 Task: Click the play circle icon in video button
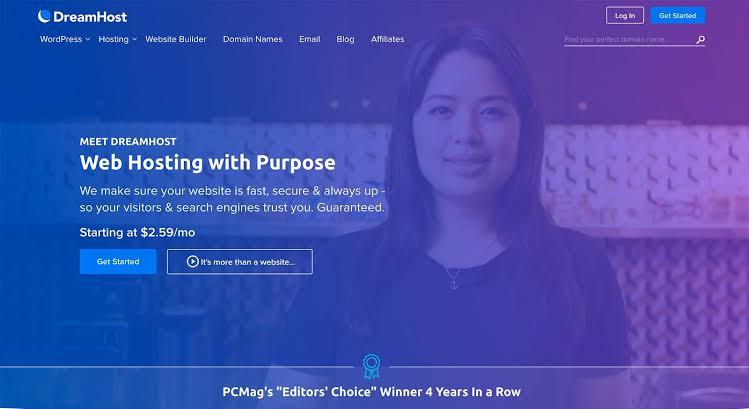[193, 261]
